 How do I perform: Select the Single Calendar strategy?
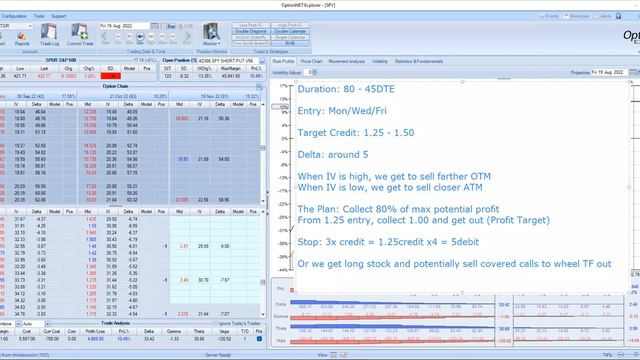(290, 37)
